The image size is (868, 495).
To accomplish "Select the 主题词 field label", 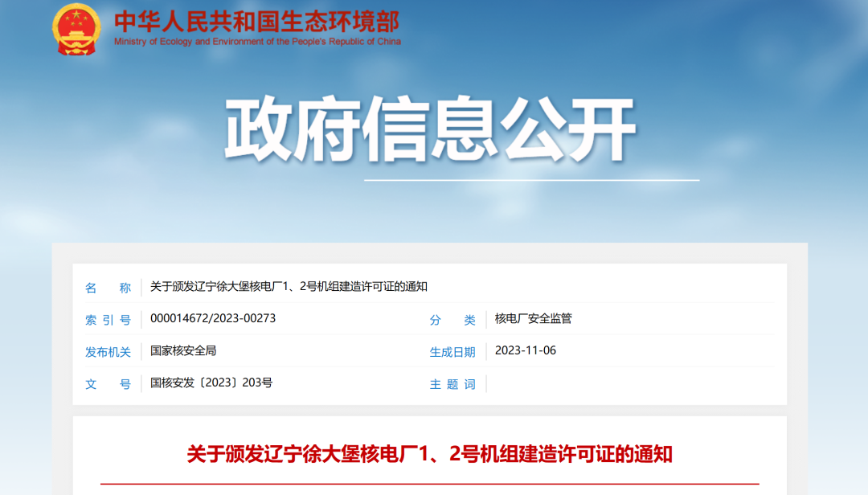I will [x=452, y=384].
